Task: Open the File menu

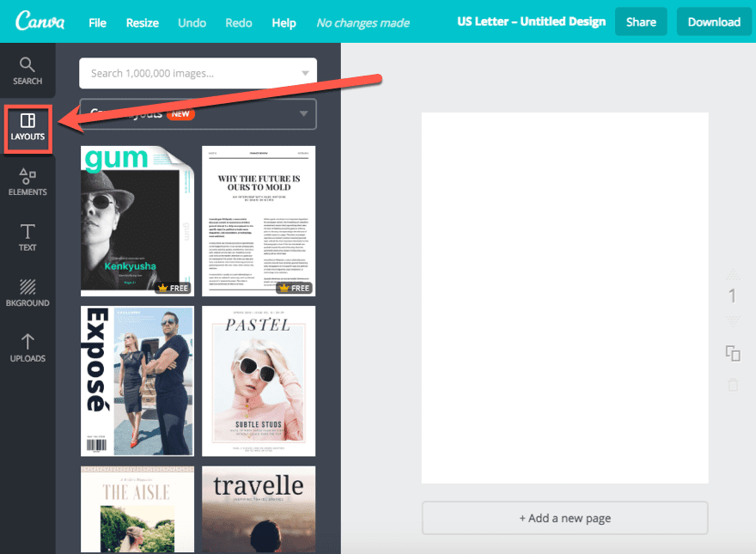Action: pyautogui.click(x=97, y=22)
